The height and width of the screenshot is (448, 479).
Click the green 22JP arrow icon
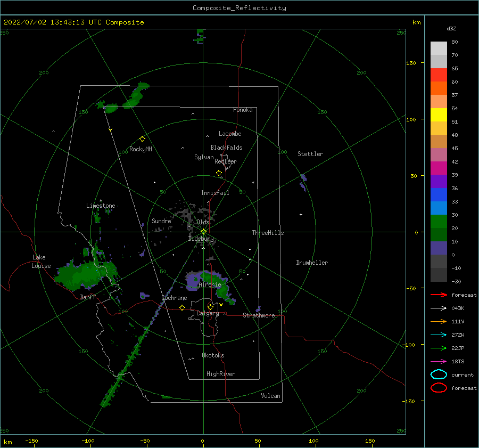pos(439,348)
